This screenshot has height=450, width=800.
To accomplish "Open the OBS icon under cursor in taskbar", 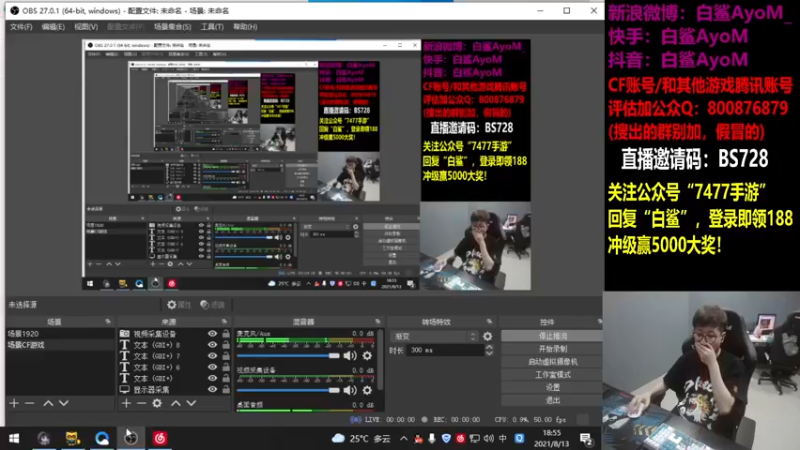I will coord(131,438).
